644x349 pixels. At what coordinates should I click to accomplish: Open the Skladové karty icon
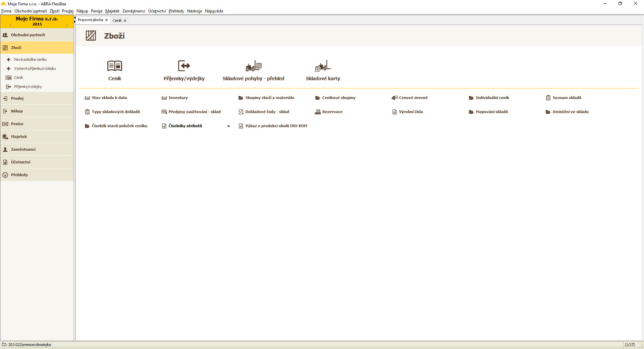(x=323, y=66)
